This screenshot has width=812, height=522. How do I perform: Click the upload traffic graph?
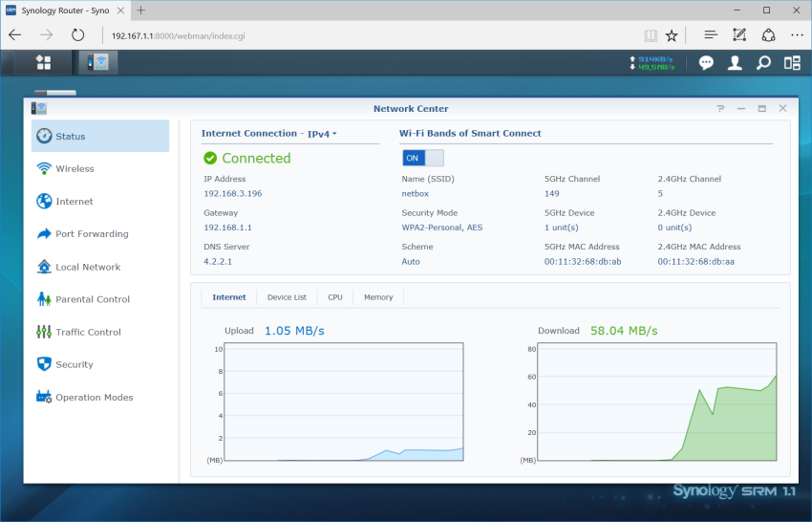point(344,402)
